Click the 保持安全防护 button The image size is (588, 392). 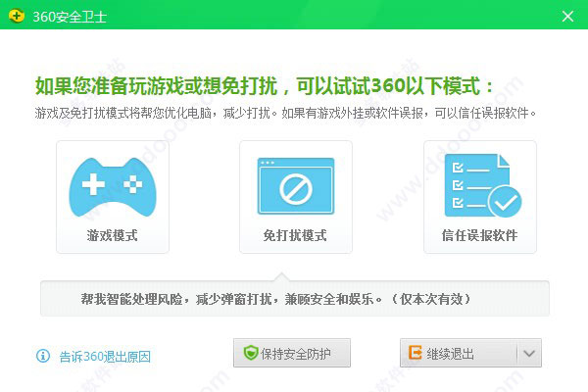(292, 353)
